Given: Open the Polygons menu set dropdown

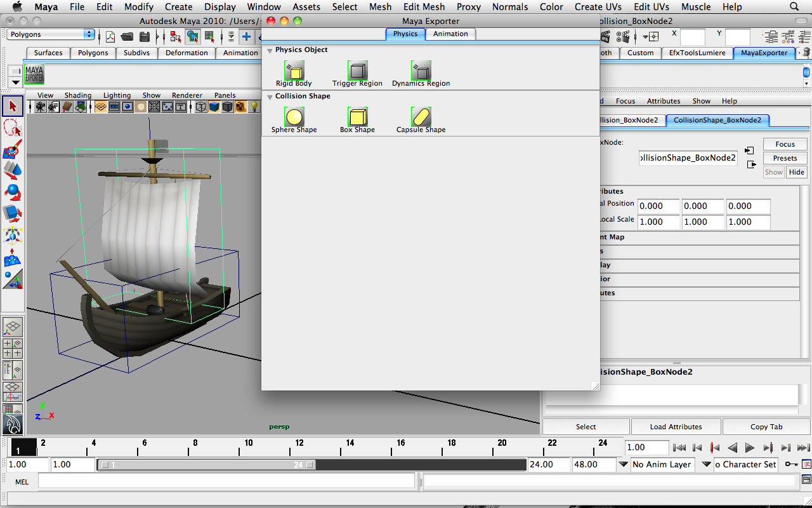Looking at the screenshot, I should pyautogui.click(x=51, y=34).
